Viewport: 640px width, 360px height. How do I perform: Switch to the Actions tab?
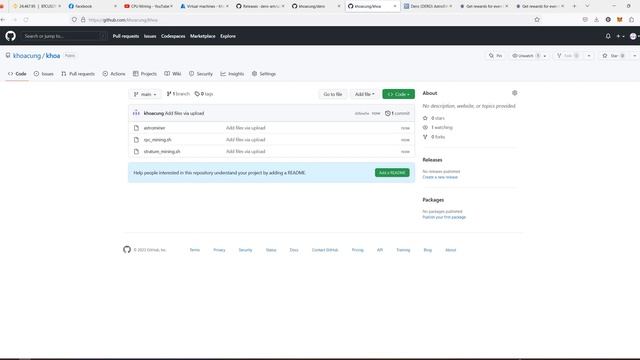(x=114, y=74)
